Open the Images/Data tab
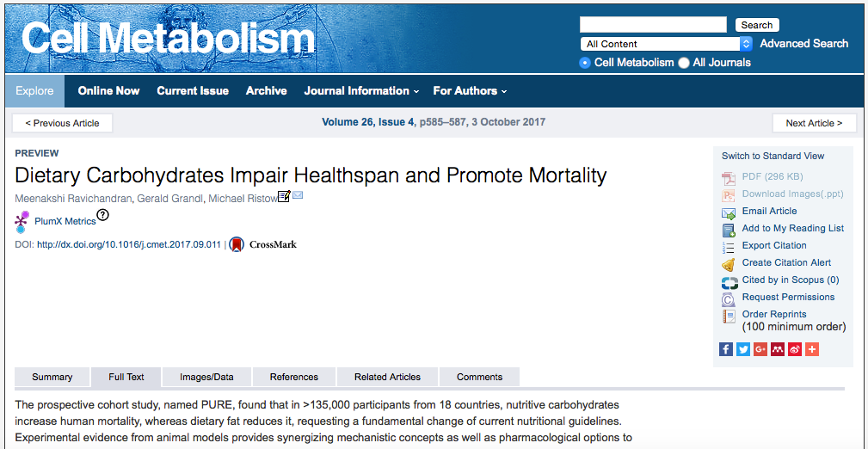 click(206, 377)
